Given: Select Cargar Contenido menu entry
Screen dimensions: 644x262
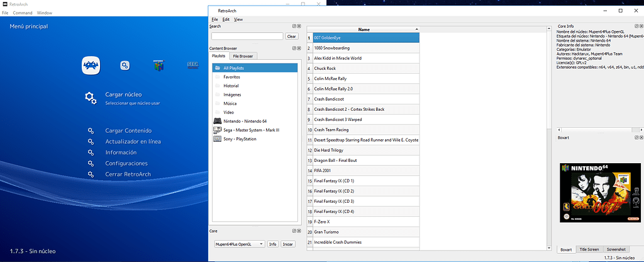Looking at the screenshot, I should click(128, 131).
